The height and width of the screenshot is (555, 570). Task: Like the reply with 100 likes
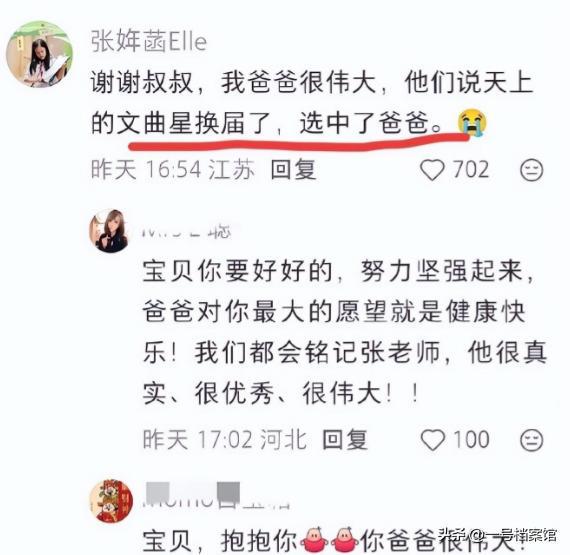tap(432, 440)
